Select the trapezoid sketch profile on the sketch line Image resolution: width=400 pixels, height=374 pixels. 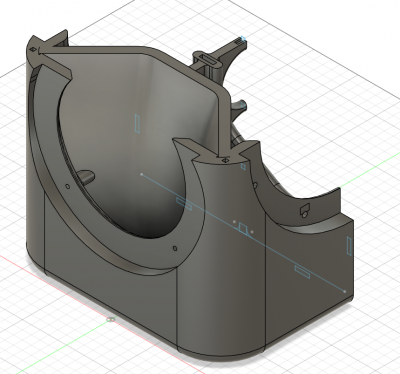(243, 229)
